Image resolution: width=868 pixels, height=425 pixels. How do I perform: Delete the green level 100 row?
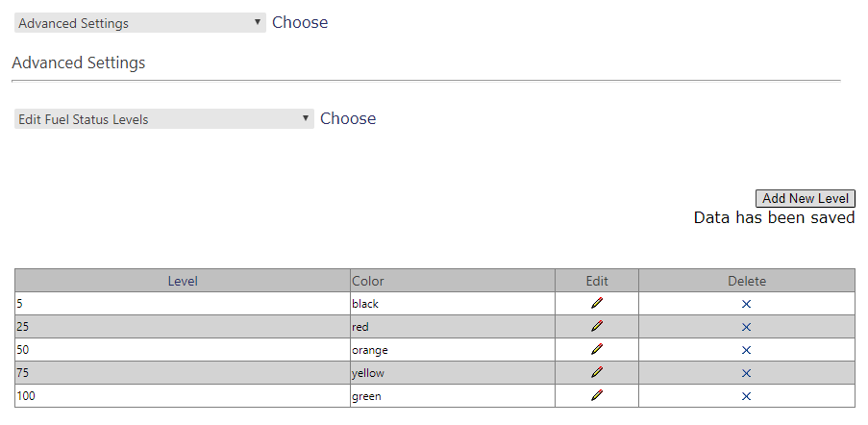coord(746,396)
